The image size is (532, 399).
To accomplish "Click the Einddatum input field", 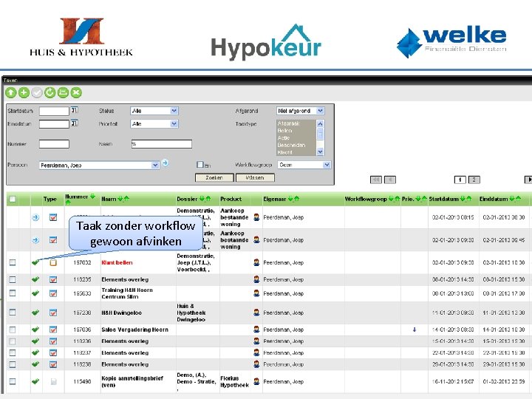I will pyautogui.click(x=54, y=124).
